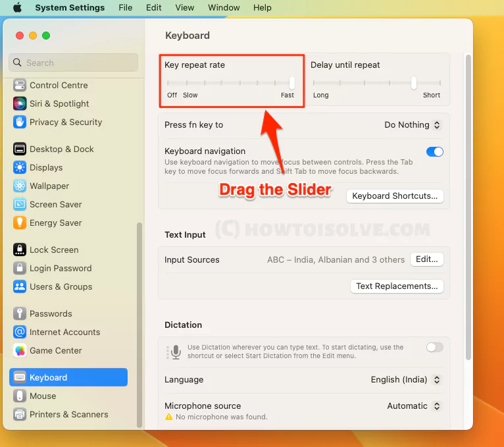The height and width of the screenshot is (447, 504).
Task: Click the Keyboard sidebar icon
Action: tap(20, 377)
